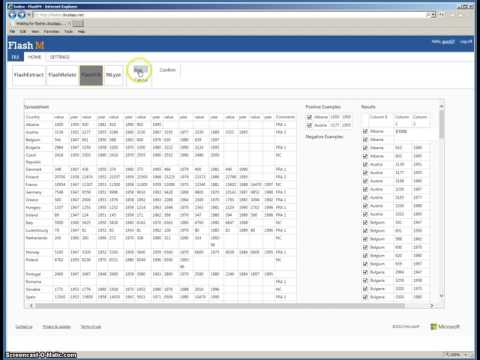
Task: Click the Log off link in blue header
Action: (466, 42)
